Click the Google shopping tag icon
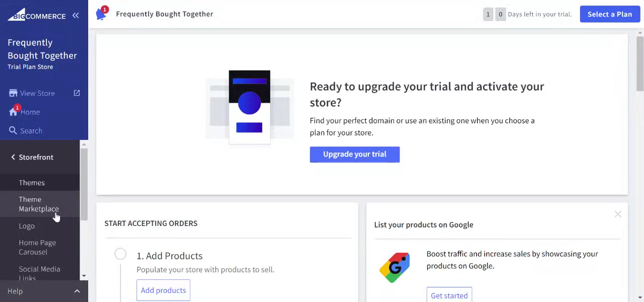The image size is (644, 302). click(x=395, y=267)
